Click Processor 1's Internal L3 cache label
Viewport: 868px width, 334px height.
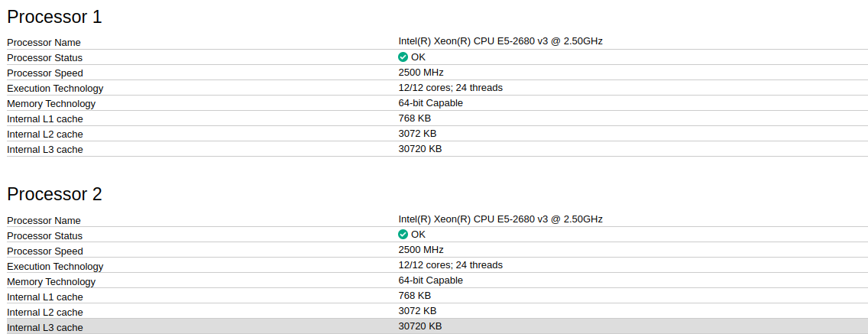point(45,150)
